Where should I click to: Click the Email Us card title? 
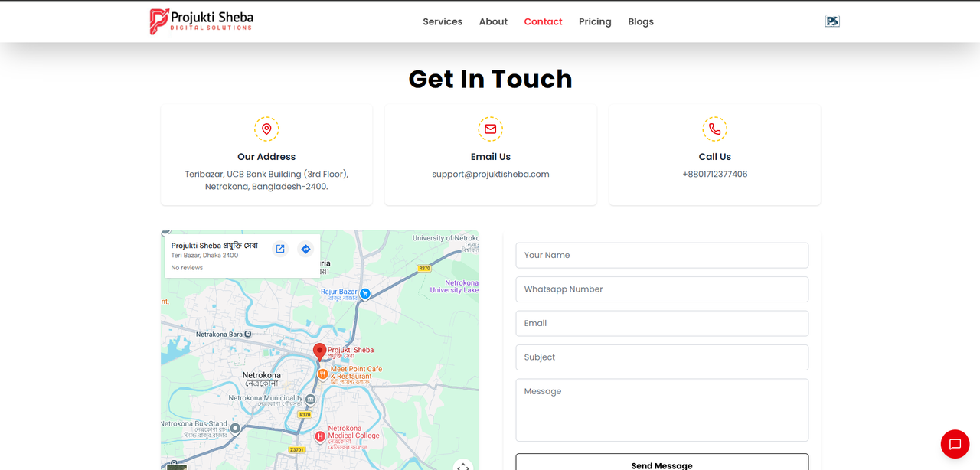490,157
